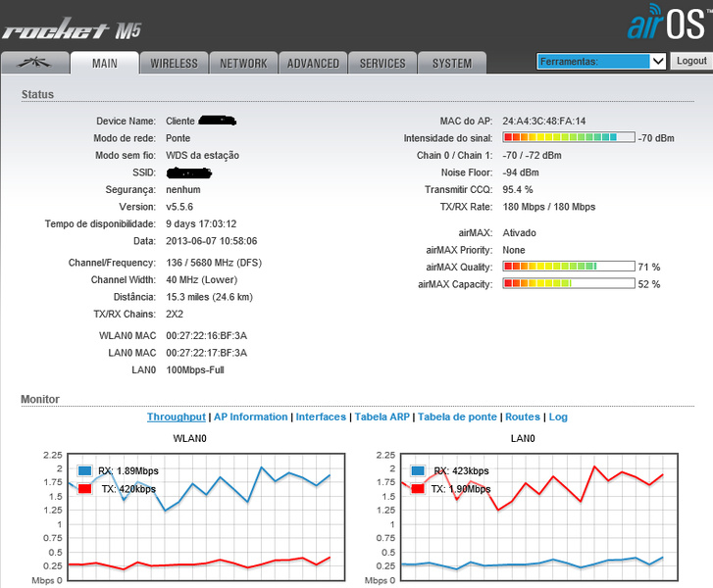The height and width of the screenshot is (588, 713).
Task: Select the date value 2013-06-07 10:58:06
Action: [x=212, y=241]
